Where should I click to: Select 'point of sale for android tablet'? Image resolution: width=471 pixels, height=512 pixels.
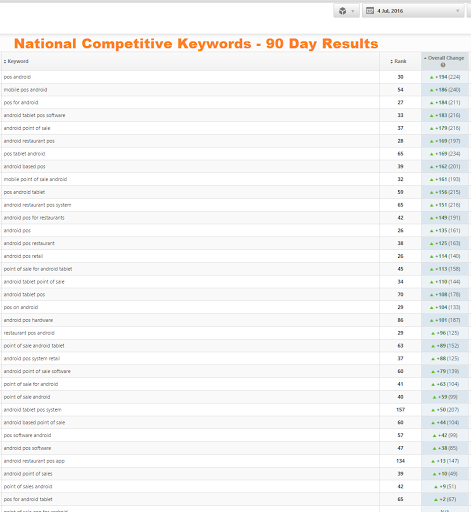coord(38,269)
